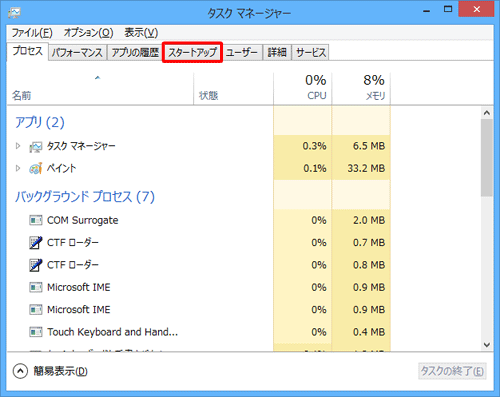Viewport: 500px width, 397px height.
Task: Switch to the アプリの履歴 tab
Action: (x=135, y=52)
